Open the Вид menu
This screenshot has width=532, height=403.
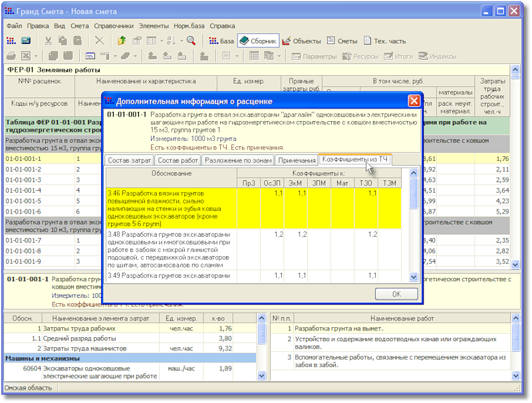coord(59,26)
